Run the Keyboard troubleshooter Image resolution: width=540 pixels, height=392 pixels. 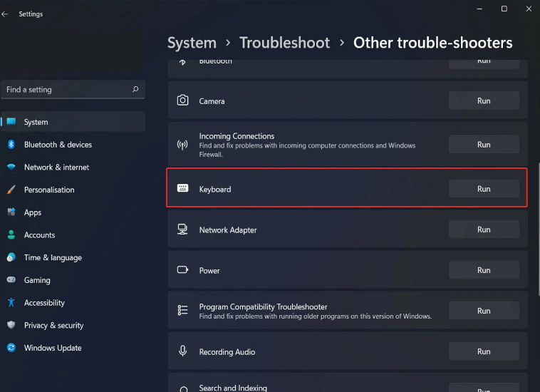click(484, 189)
